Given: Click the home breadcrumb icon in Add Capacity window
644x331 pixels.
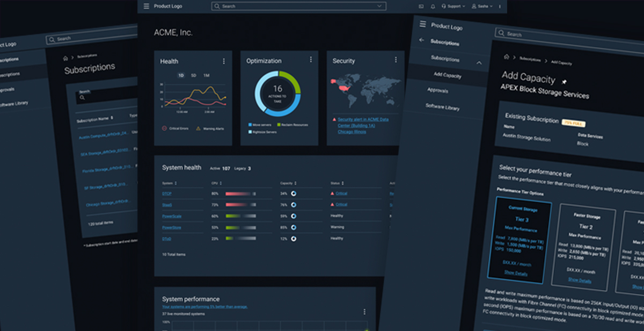Looking at the screenshot, I should 506,57.
